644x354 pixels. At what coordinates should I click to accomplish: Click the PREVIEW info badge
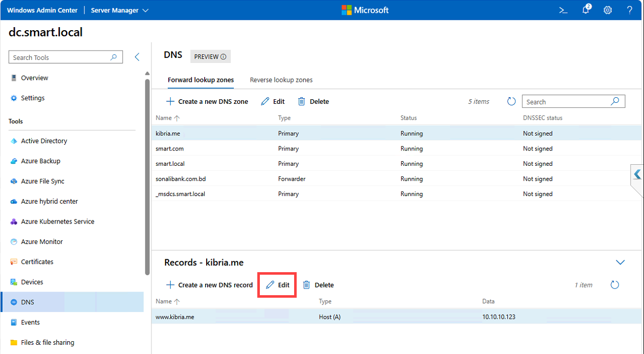click(x=210, y=56)
